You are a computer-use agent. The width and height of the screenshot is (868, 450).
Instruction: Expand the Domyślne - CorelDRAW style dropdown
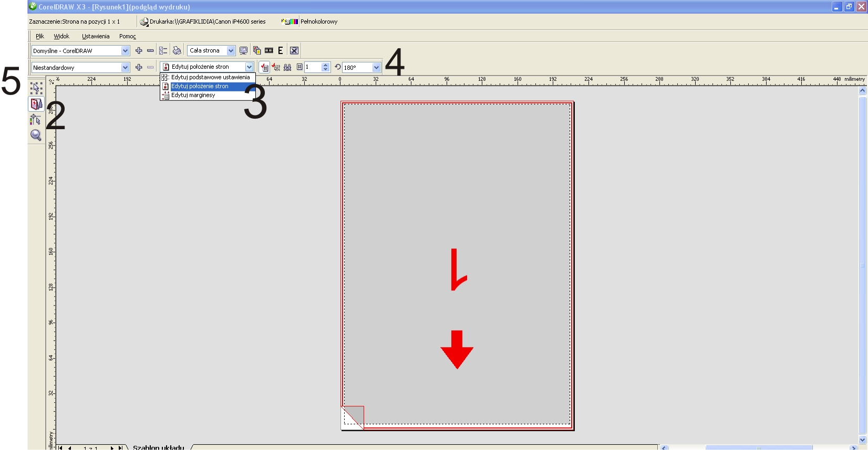point(125,51)
